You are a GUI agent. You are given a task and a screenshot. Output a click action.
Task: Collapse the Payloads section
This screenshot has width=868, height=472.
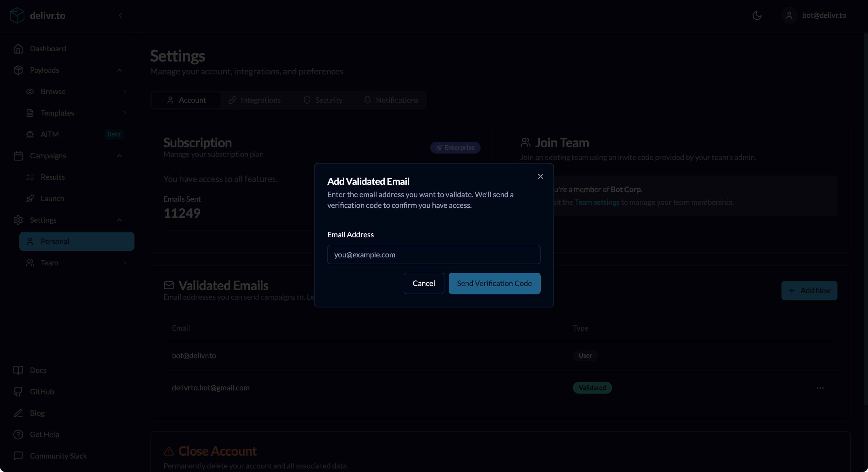[119, 70]
